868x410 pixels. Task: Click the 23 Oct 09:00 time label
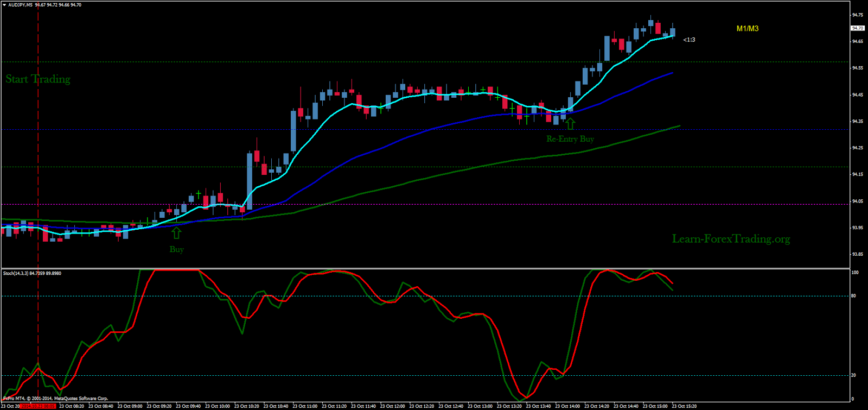tap(130, 406)
